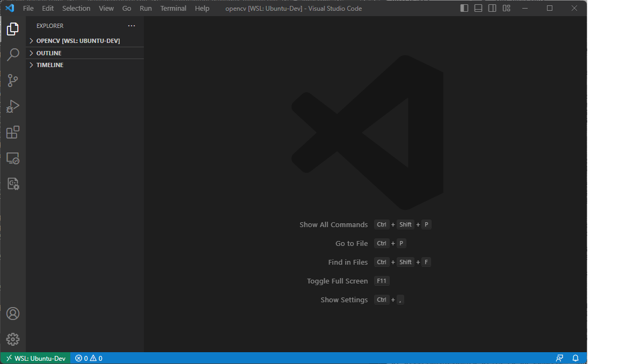
Task: Open the Terminal menu
Action: 173,8
